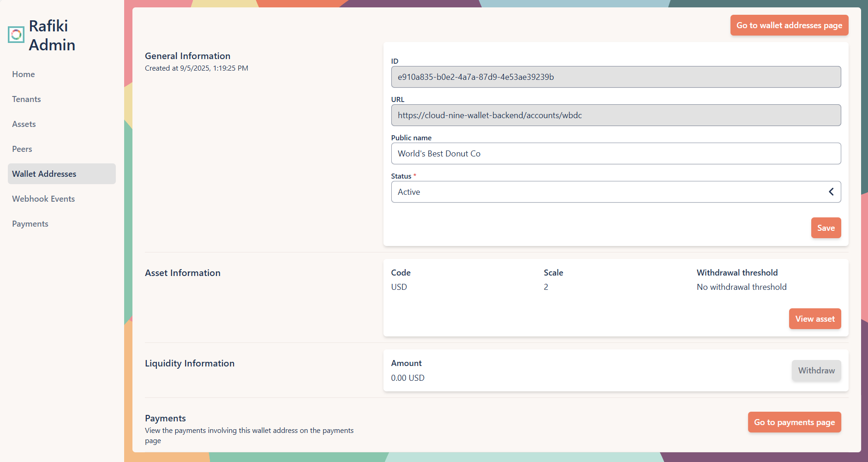Save the general information changes
Image resolution: width=868 pixels, height=462 pixels.
coord(826,228)
